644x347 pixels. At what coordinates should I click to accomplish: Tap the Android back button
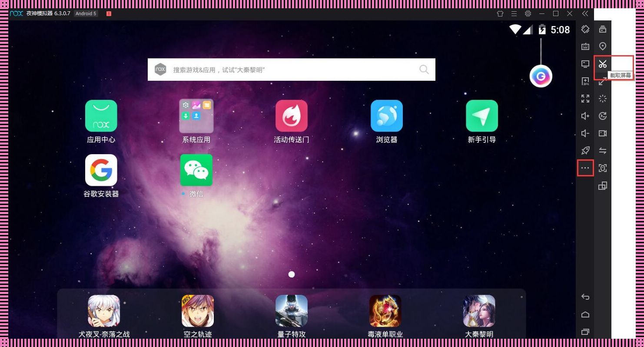[585, 297]
